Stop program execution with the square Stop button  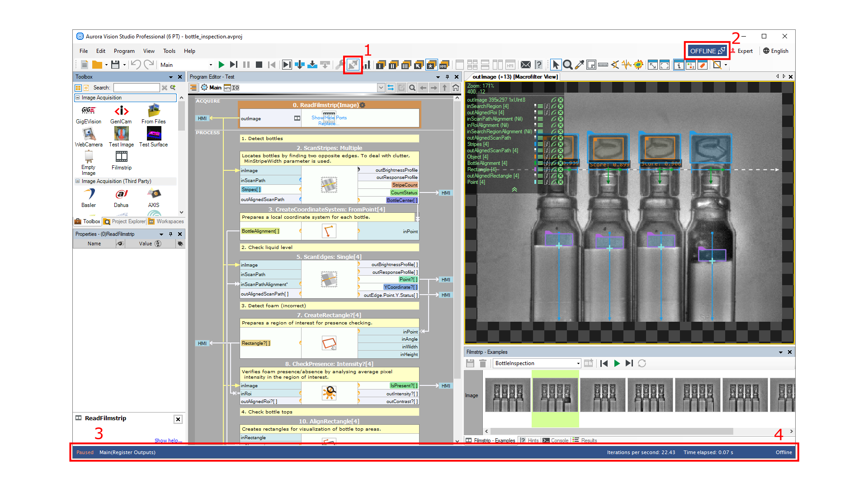click(x=259, y=65)
